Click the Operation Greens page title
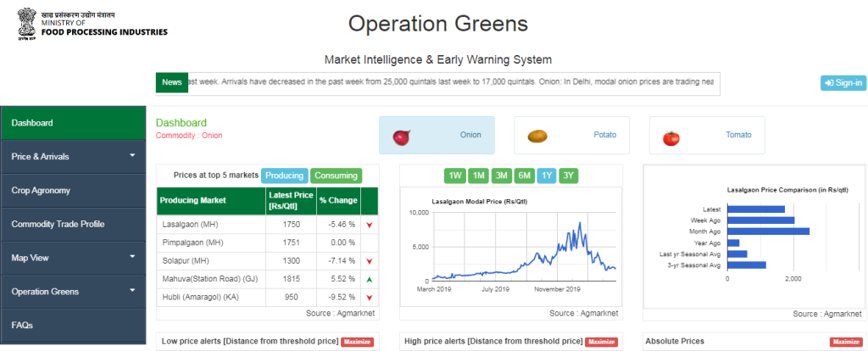Image resolution: width=868 pixels, height=351 pixels. (x=438, y=24)
